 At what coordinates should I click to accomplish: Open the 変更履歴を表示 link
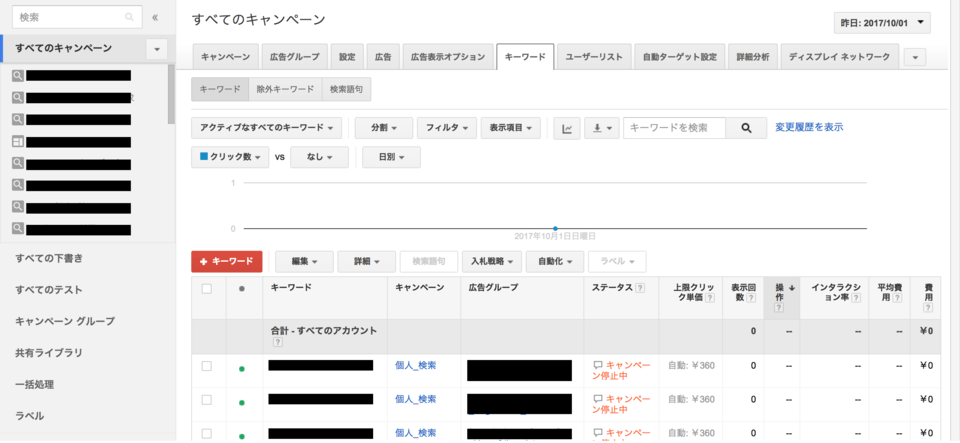pos(809,127)
